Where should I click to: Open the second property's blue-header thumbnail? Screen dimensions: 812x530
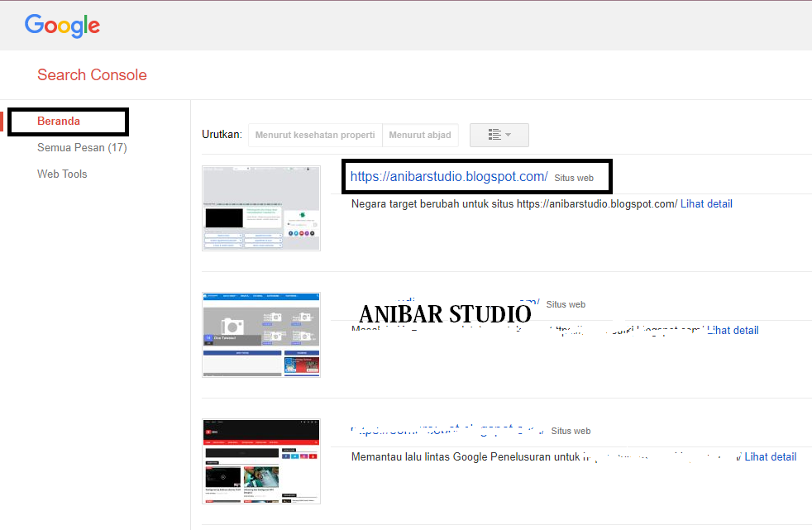click(261, 335)
